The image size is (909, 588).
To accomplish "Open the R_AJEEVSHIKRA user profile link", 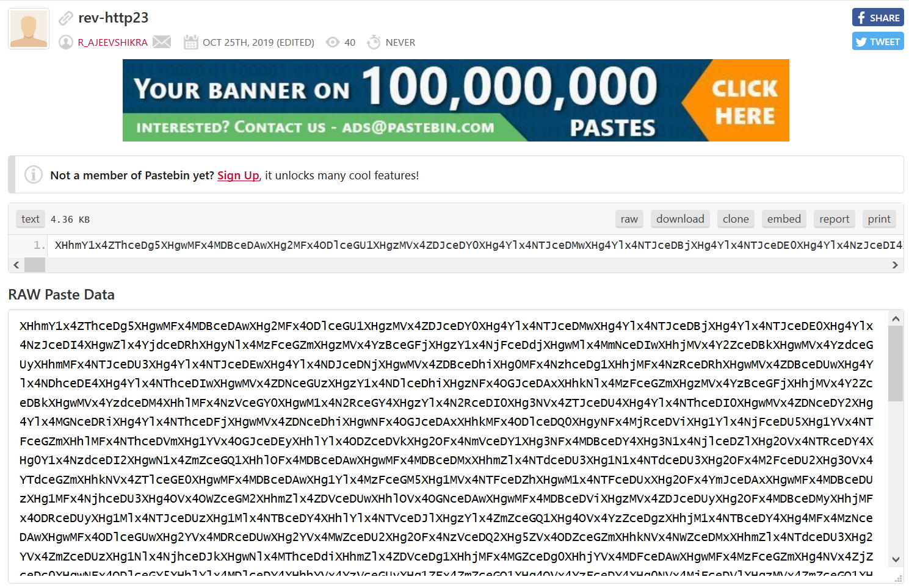I will pos(113,42).
